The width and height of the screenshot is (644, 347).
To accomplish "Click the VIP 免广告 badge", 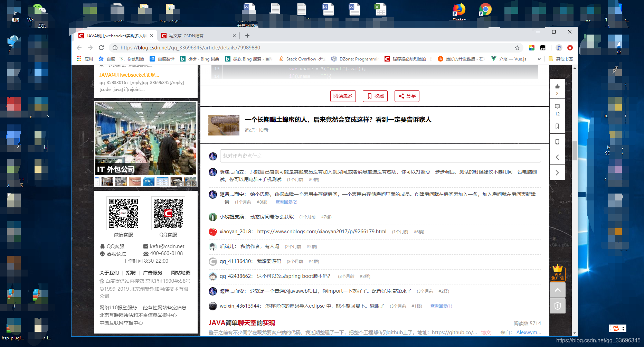I will 558,273.
